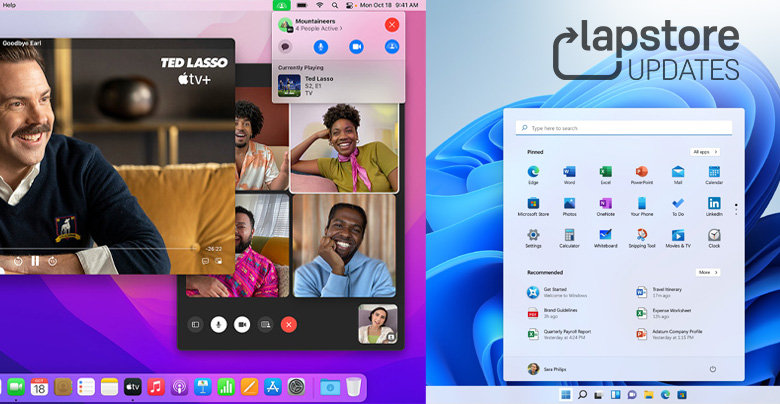Toggle video in the Mountaineers SharePlay panel
Viewport: 780px width, 404px height.
(356, 47)
